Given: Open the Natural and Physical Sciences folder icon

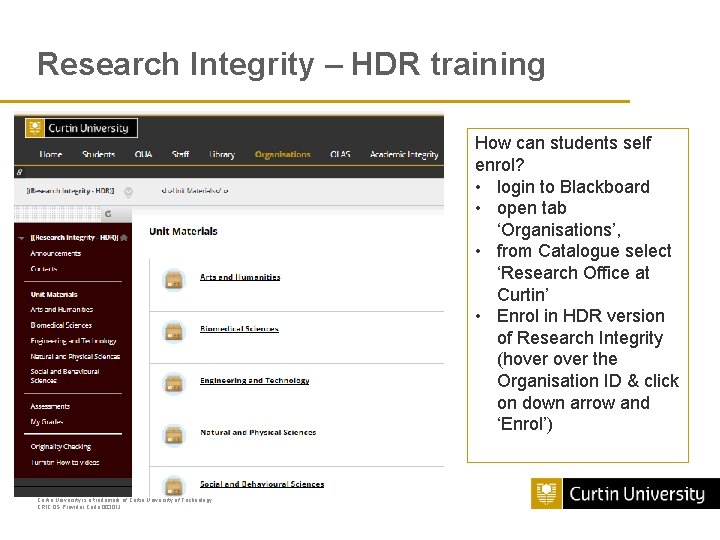Looking at the screenshot, I should 174,435.
